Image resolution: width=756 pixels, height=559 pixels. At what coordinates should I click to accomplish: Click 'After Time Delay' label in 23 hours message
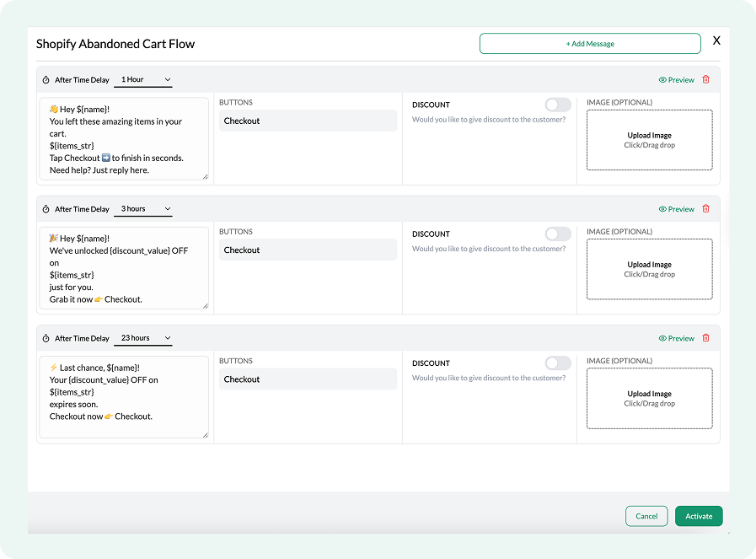pyautogui.click(x=82, y=339)
